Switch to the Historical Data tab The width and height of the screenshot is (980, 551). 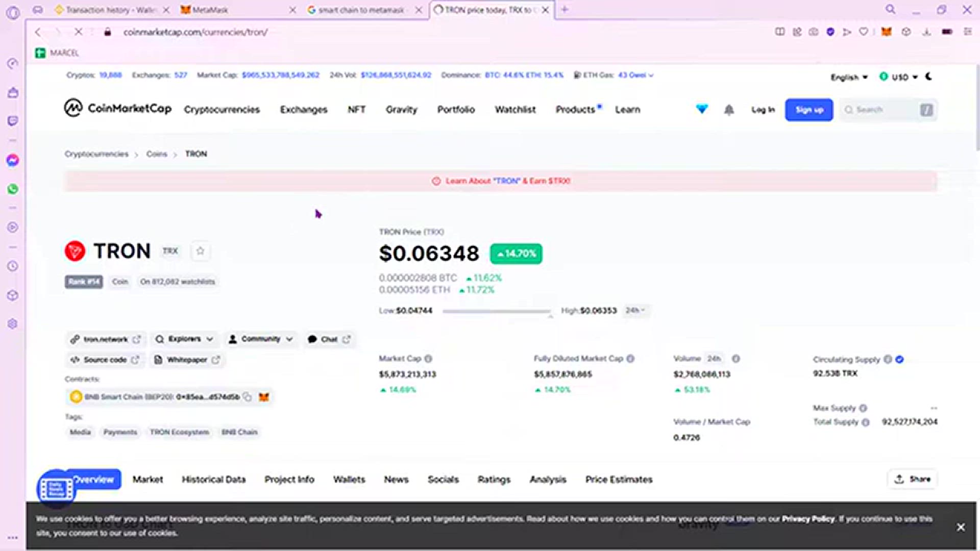213,479
